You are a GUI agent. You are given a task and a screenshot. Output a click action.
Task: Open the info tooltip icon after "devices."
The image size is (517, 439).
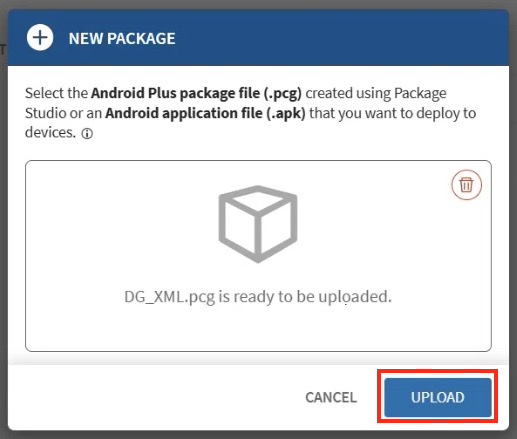point(87,134)
